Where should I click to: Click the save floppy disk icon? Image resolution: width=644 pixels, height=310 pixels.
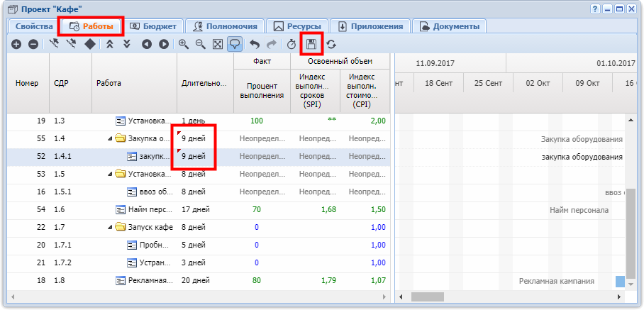pyautogui.click(x=311, y=45)
